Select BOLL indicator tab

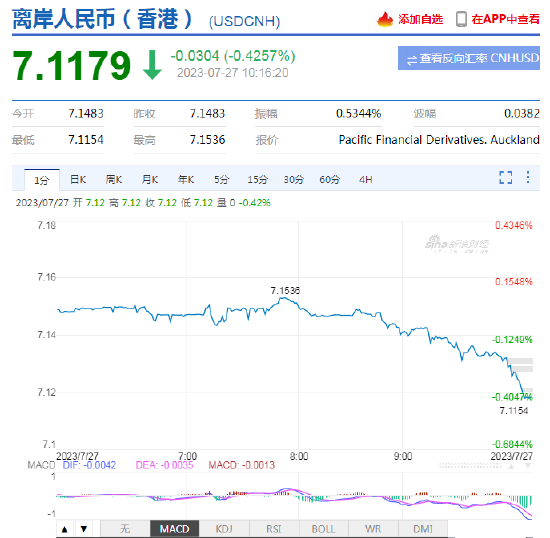(x=324, y=529)
